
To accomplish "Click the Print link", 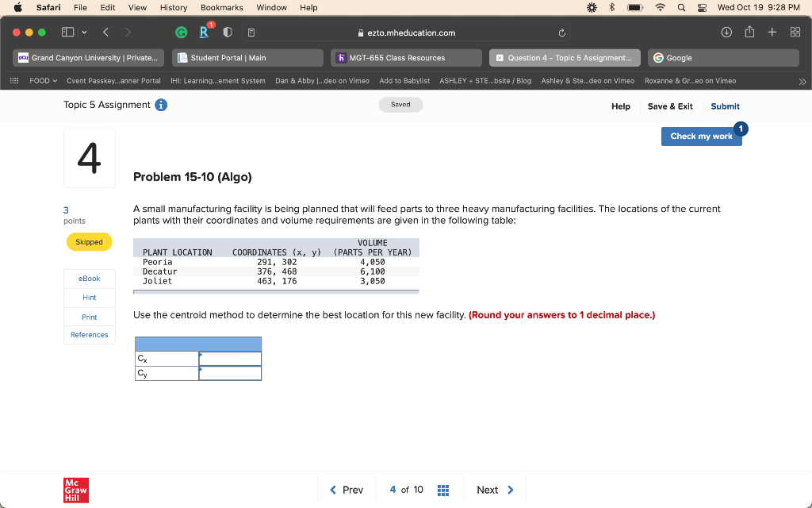I will click(x=89, y=317).
